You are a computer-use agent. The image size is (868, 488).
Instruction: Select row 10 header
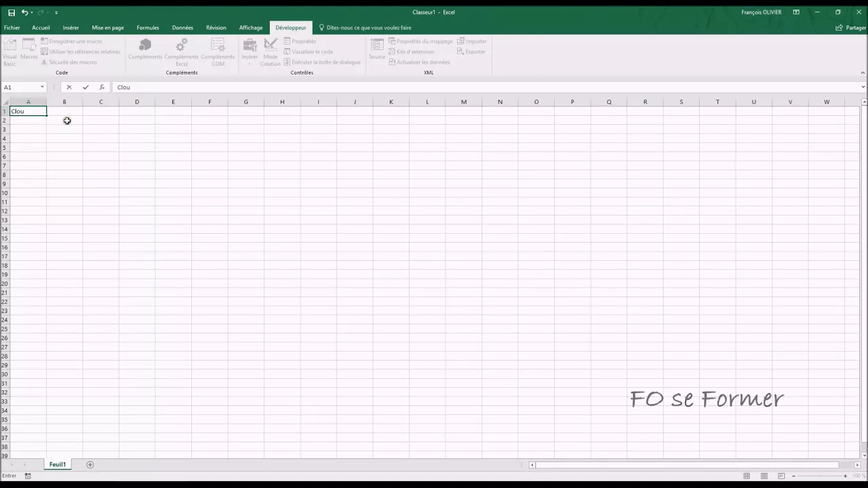click(x=5, y=193)
